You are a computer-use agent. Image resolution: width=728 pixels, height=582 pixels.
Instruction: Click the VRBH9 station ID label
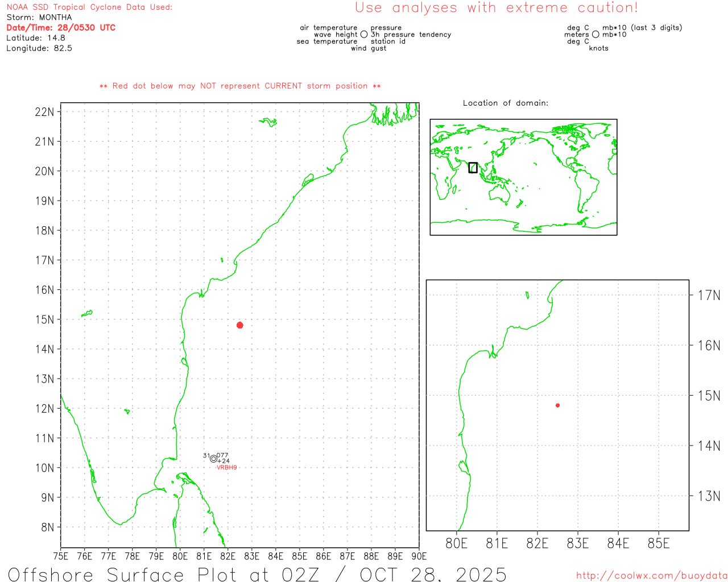(x=227, y=468)
